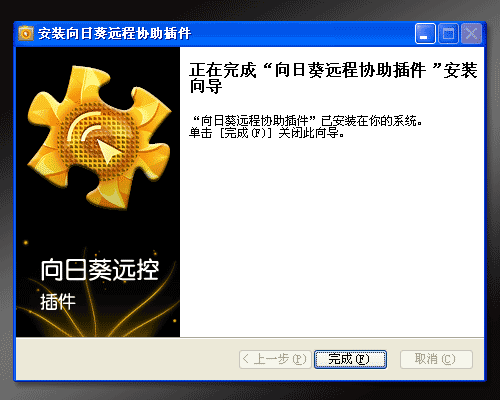Click the 向日葵远控 sidebar text
The height and width of the screenshot is (400, 500).
click(x=100, y=270)
